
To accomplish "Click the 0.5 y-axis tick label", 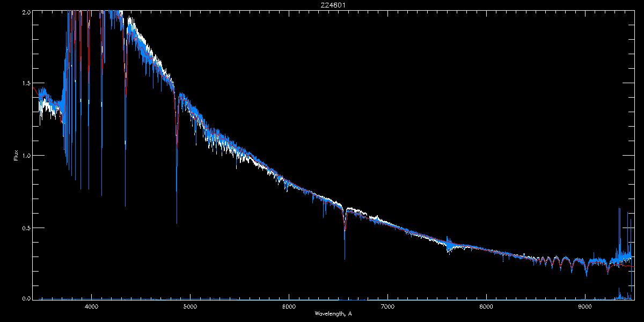I will pyautogui.click(x=25, y=228).
